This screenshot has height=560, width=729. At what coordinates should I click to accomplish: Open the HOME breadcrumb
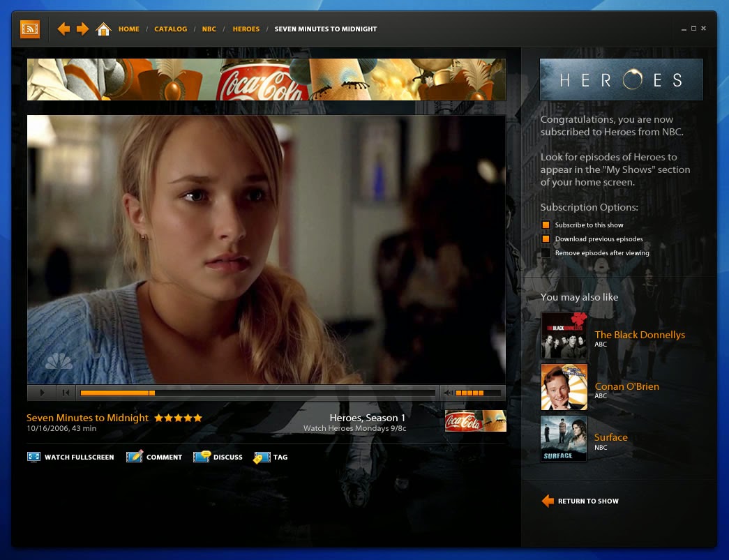point(129,29)
